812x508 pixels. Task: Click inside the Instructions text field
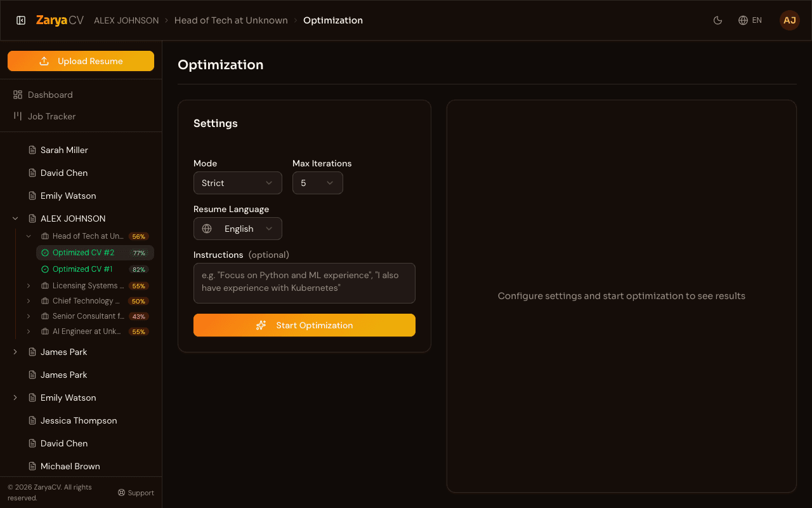point(304,283)
